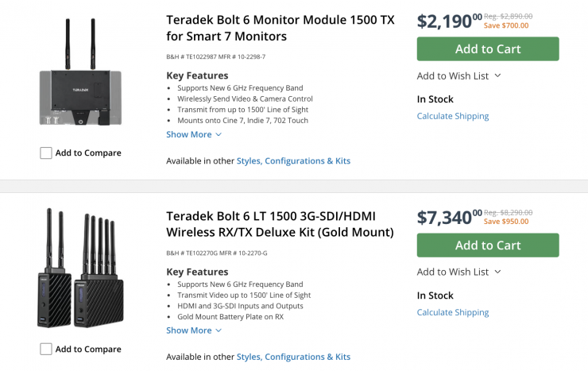The image size is (588, 371).
Task: Click the chevron beside Monitor Module Show More
Action: (219, 134)
